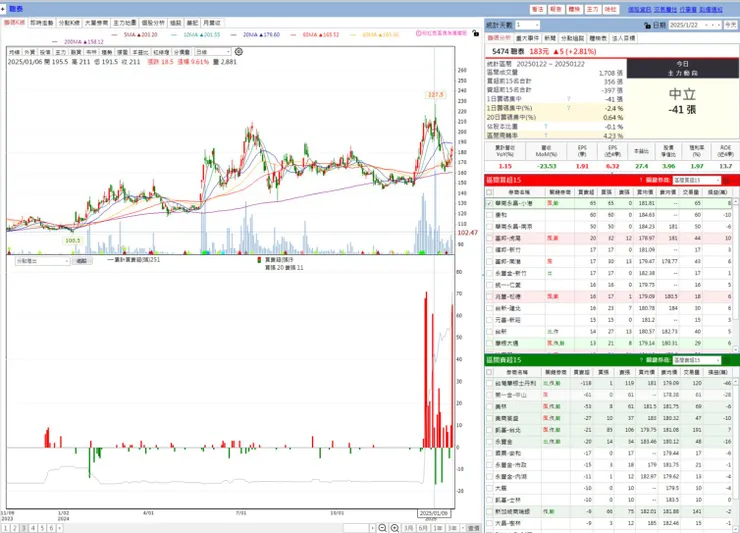This screenshot has height=533, width=740.
Task: Switch to 即時走勢 tab
Action: click(42, 23)
